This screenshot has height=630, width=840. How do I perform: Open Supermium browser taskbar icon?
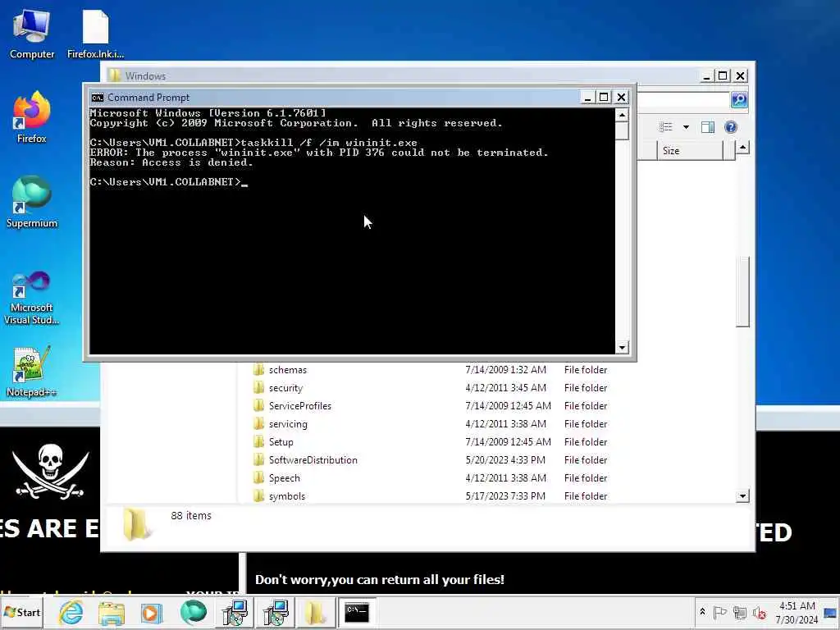194,612
